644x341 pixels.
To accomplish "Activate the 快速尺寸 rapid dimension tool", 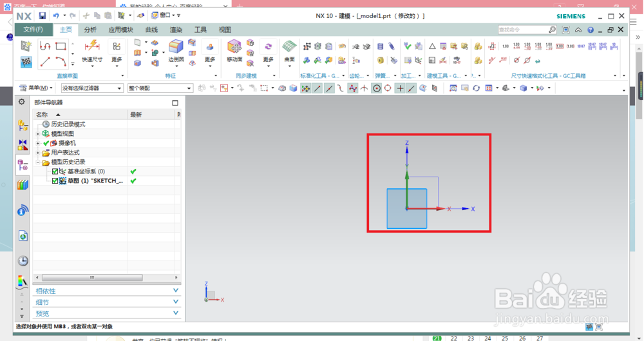I will (x=92, y=52).
